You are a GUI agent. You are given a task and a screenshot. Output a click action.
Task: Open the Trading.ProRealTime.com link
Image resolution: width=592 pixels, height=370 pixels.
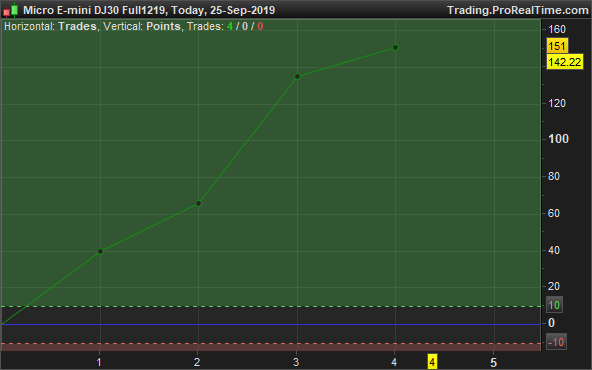(518, 10)
